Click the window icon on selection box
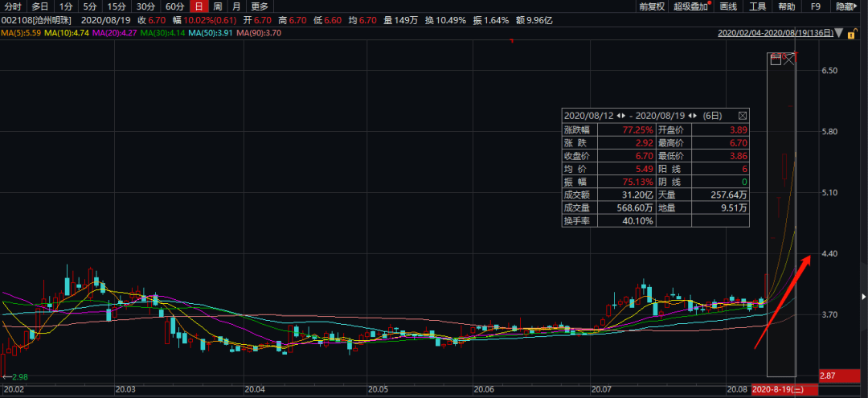The height and width of the screenshot is (398, 868). pos(776,59)
